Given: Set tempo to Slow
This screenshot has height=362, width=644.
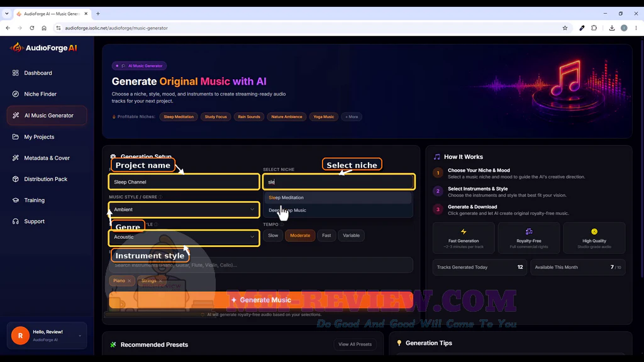Looking at the screenshot, I should point(273,236).
